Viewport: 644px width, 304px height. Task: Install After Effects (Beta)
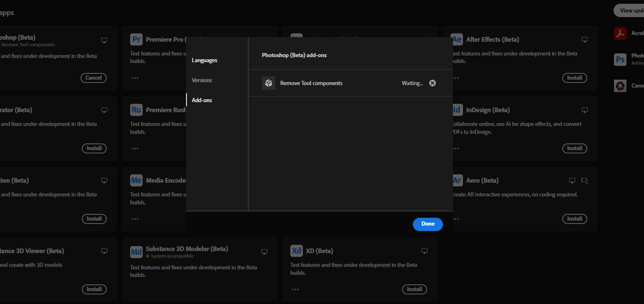pos(575,78)
